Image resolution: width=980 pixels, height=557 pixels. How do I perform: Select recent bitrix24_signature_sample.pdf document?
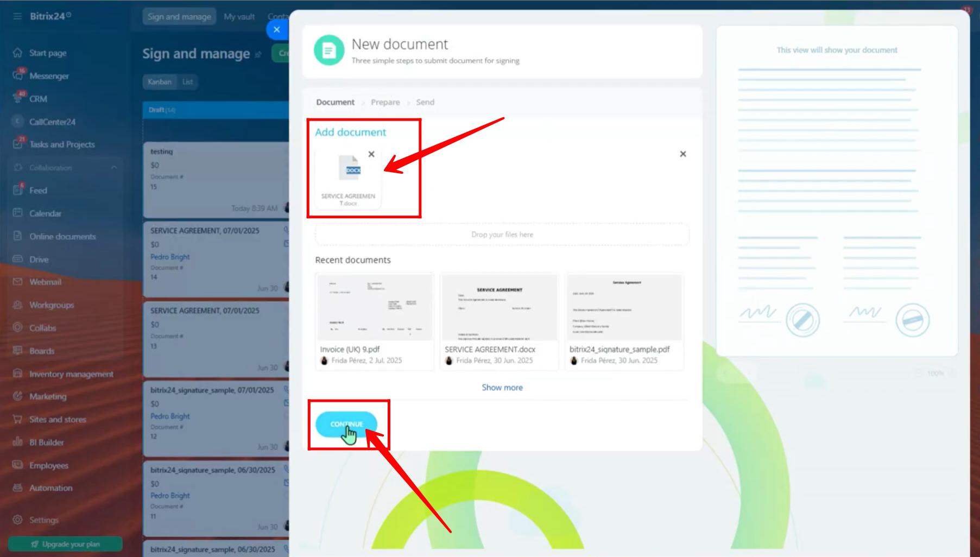pos(624,321)
